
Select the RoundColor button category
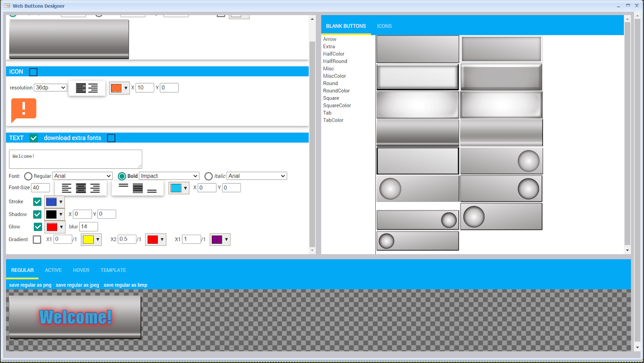[x=336, y=91]
